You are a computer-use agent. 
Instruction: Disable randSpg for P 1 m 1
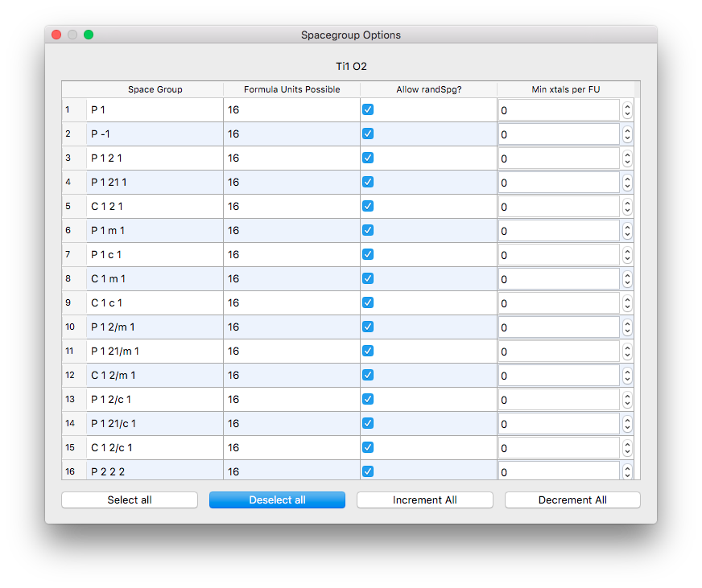point(368,231)
